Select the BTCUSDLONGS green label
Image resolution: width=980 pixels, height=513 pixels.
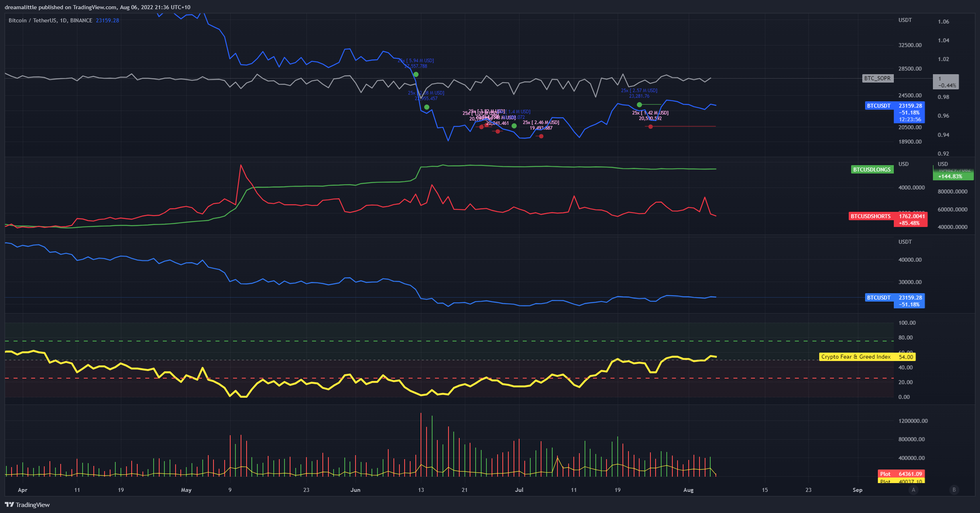coord(872,170)
